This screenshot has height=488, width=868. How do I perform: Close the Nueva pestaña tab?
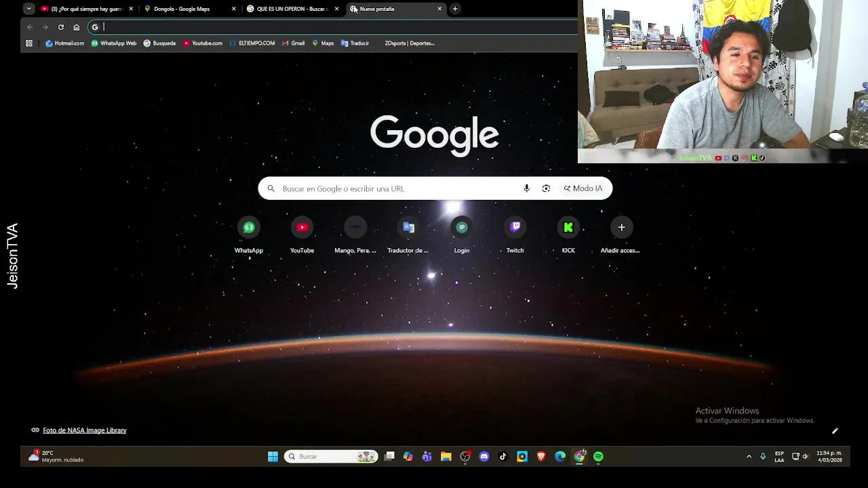[x=439, y=9]
